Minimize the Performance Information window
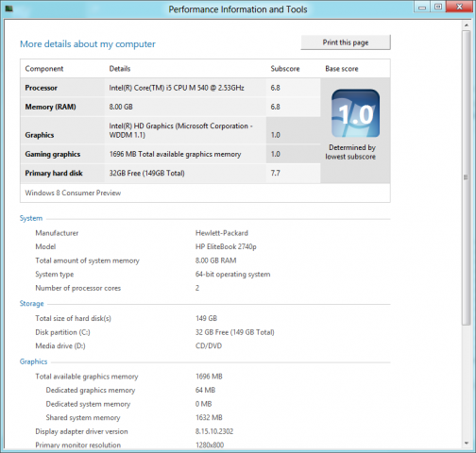The height and width of the screenshot is (453, 476). pos(422,8)
